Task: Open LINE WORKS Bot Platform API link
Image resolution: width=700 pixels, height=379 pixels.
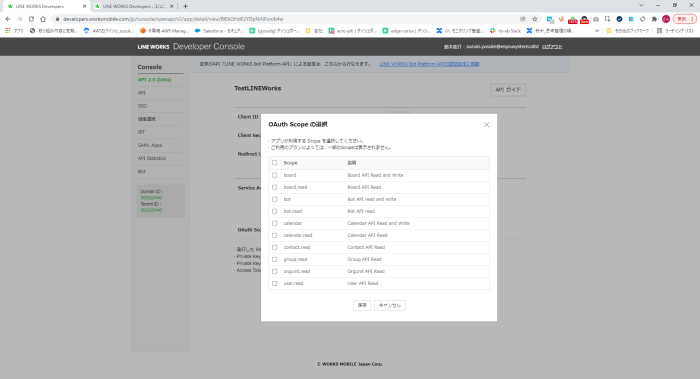Action: point(429,64)
